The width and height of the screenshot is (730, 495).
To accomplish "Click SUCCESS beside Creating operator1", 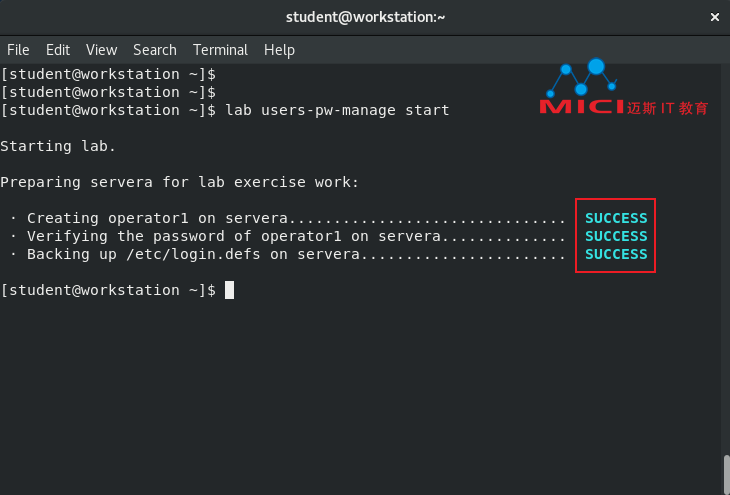I will 616,218.
